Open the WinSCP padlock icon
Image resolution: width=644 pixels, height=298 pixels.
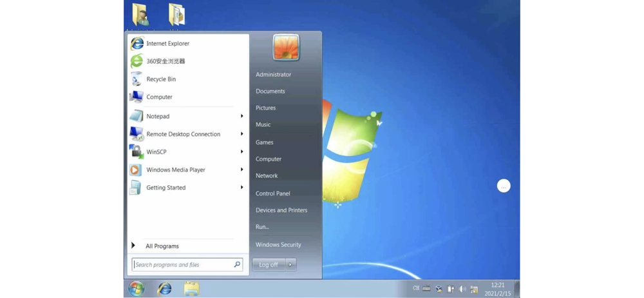click(137, 152)
